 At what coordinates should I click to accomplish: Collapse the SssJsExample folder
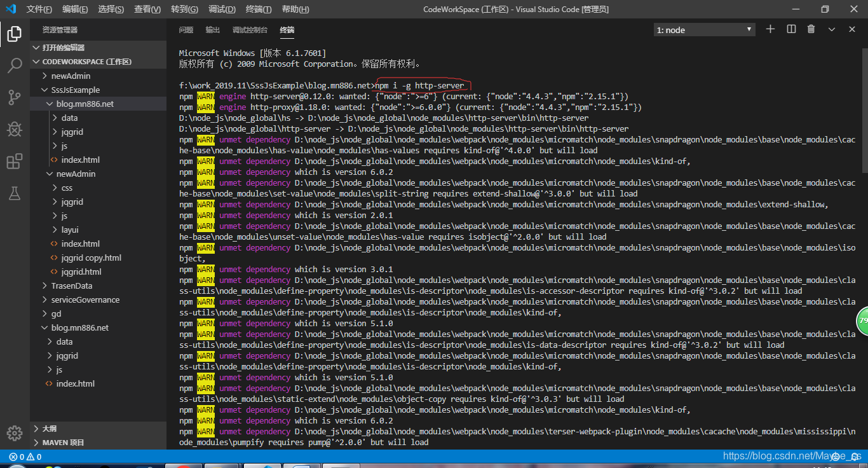(98, 90)
